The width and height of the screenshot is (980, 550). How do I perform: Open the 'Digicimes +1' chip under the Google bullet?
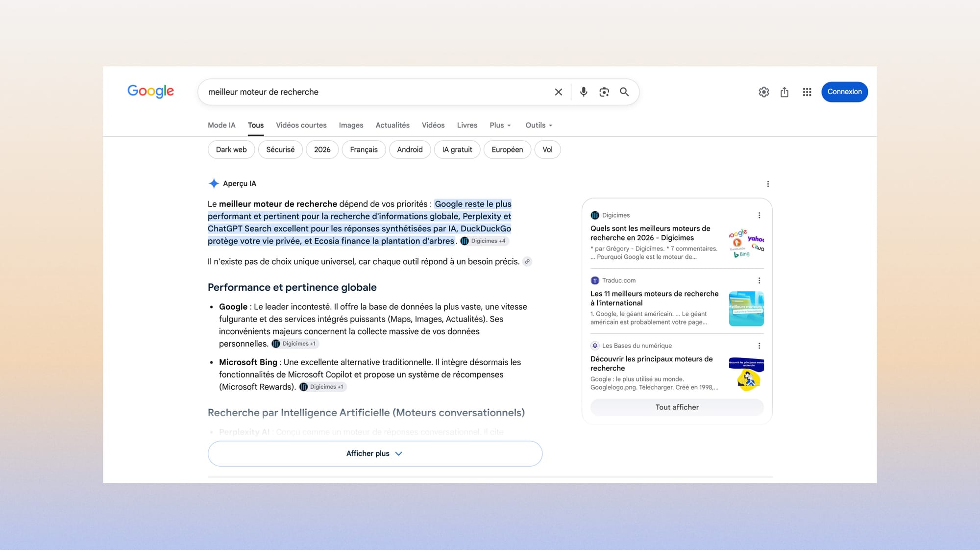coord(295,344)
